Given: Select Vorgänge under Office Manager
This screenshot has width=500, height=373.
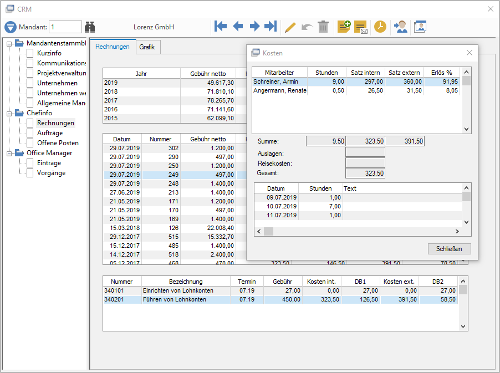Looking at the screenshot, I should pos(51,173).
